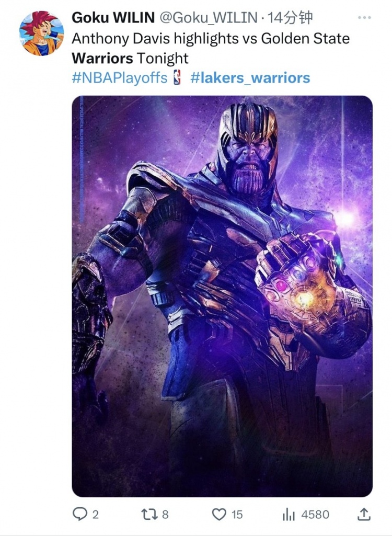Click the reply speech bubble icon
Screen dimensions: 392x536
click(x=79, y=515)
